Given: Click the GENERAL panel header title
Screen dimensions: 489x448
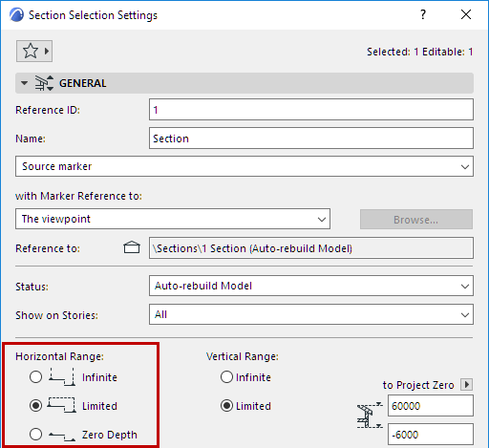Looking at the screenshot, I should (83, 83).
